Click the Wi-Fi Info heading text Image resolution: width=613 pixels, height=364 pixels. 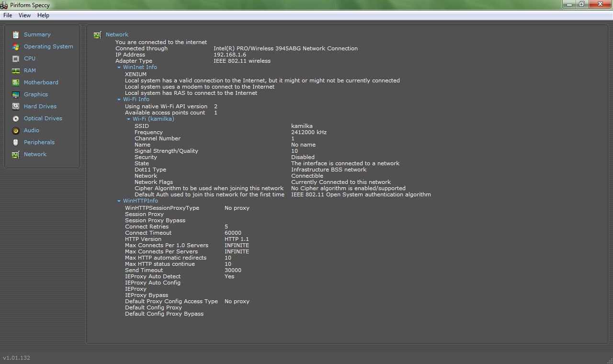[x=136, y=99]
